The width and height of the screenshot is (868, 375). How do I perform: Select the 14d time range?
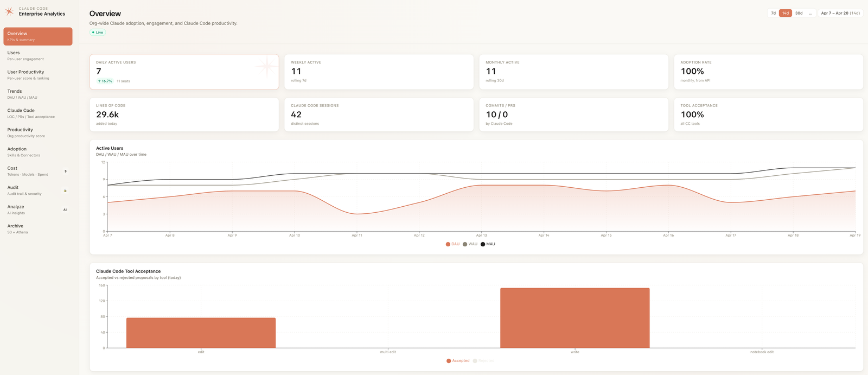[785, 13]
